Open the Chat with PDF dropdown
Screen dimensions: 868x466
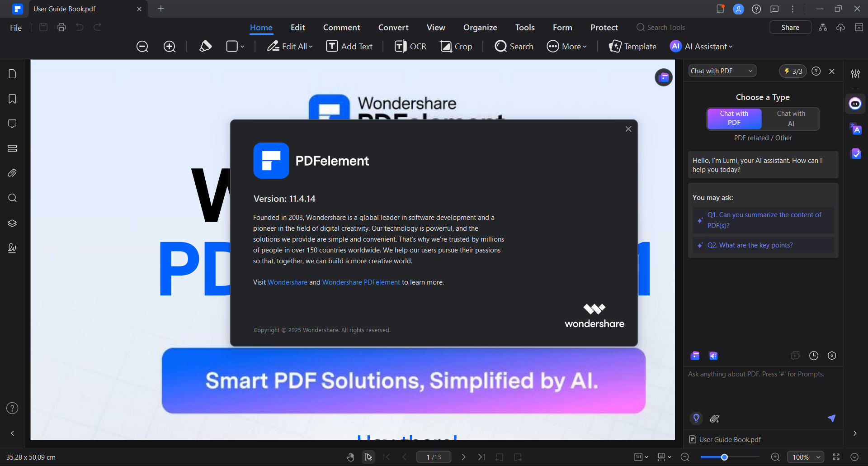coord(722,71)
